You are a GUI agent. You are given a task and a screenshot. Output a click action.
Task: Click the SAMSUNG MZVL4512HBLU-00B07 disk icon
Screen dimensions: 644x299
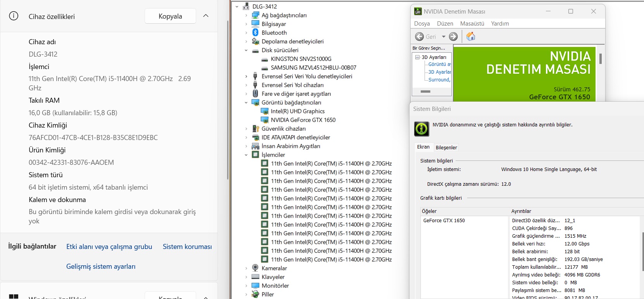(x=265, y=68)
